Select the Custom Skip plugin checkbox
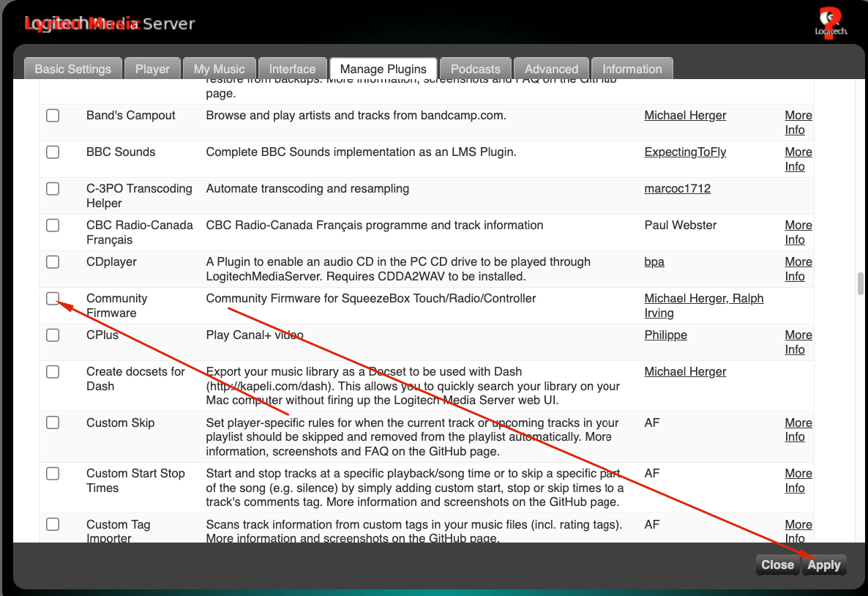The width and height of the screenshot is (868, 596). (x=53, y=422)
